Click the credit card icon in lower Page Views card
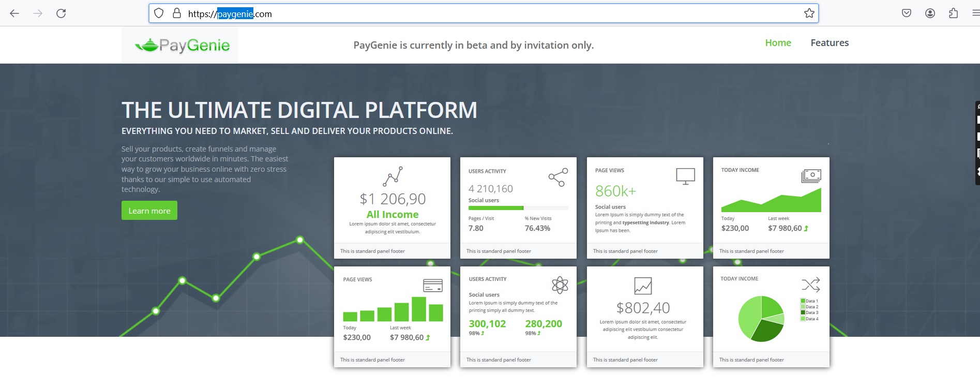This screenshot has width=980, height=388. (x=433, y=285)
